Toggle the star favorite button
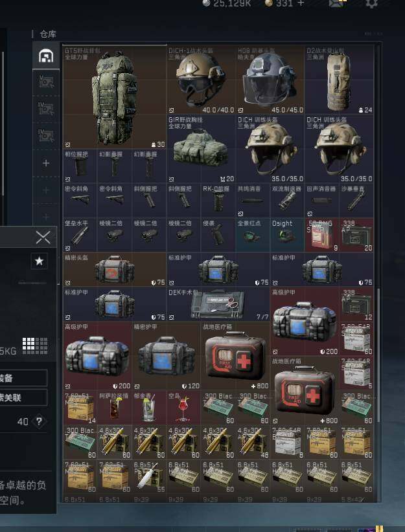The height and width of the screenshot is (532, 405). [x=39, y=261]
